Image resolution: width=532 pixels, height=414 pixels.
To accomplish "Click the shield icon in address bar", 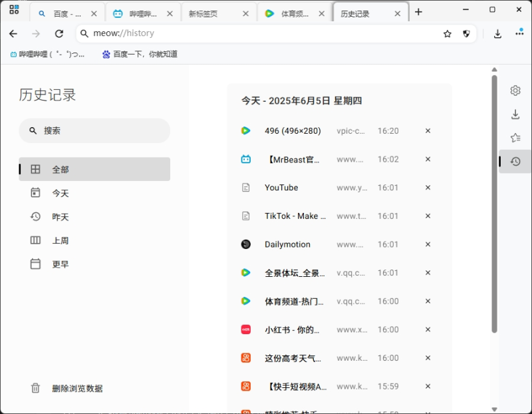I will (x=466, y=34).
